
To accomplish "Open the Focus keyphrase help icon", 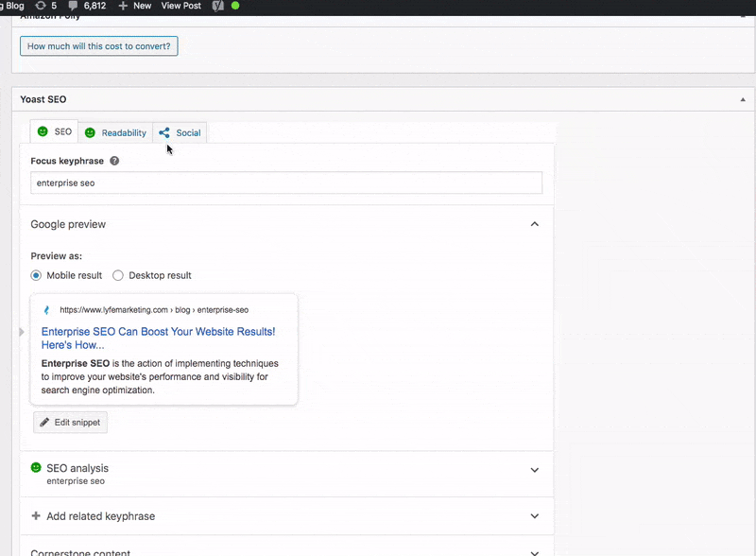I will [x=113, y=161].
